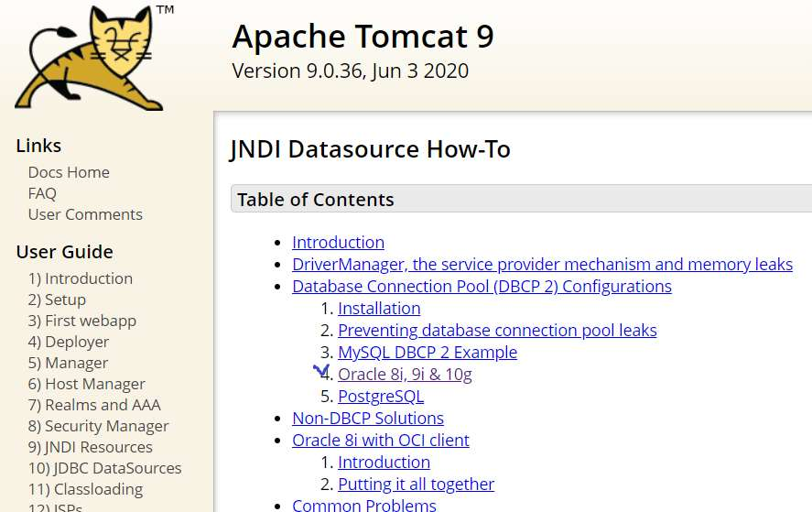Open Oracle 8i with OCI client
The width and height of the screenshot is (812, 512).
pos(381,440)
